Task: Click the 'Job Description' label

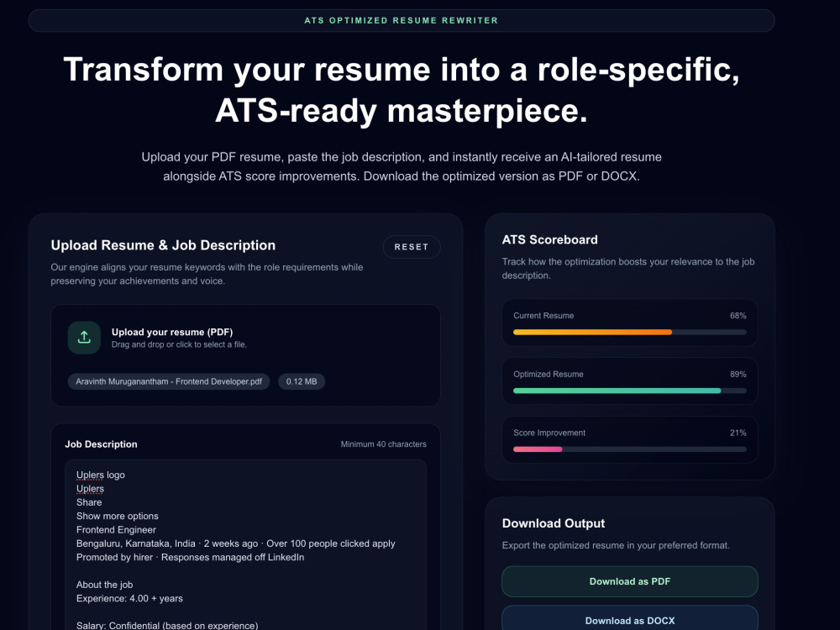Action: (102, 444)
